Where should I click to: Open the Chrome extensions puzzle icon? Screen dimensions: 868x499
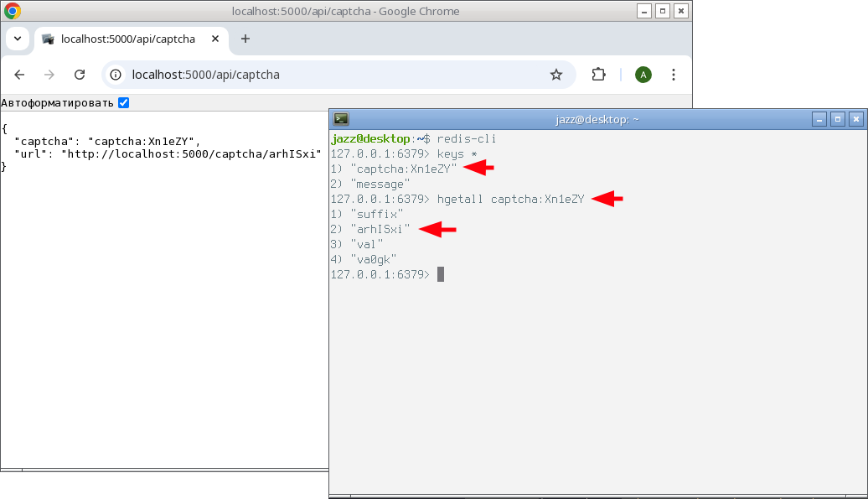pos(598,74)
